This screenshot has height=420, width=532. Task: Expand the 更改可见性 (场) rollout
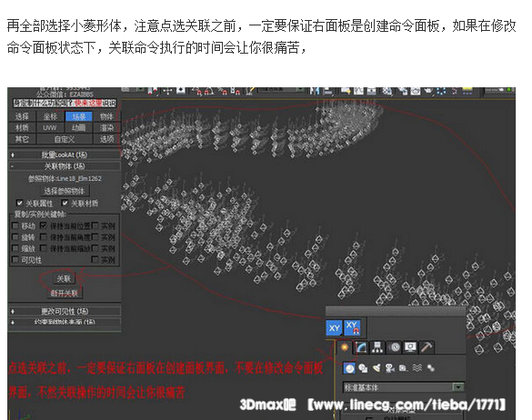(x=65, y=311)
